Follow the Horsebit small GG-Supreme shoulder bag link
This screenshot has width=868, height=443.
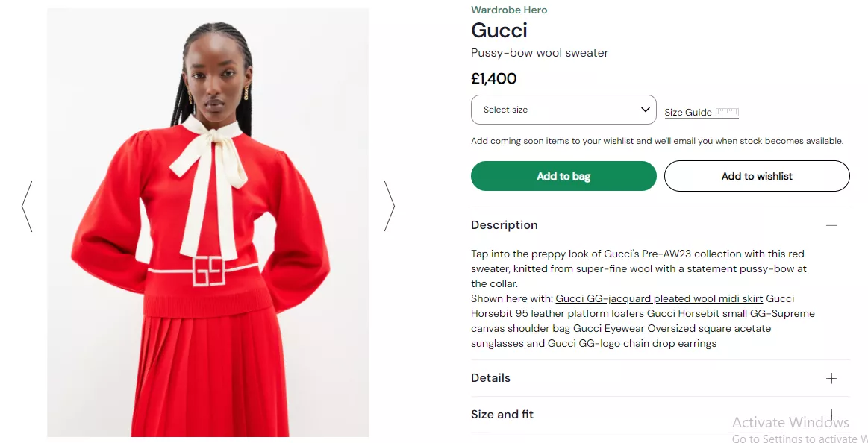coord(731,313)
